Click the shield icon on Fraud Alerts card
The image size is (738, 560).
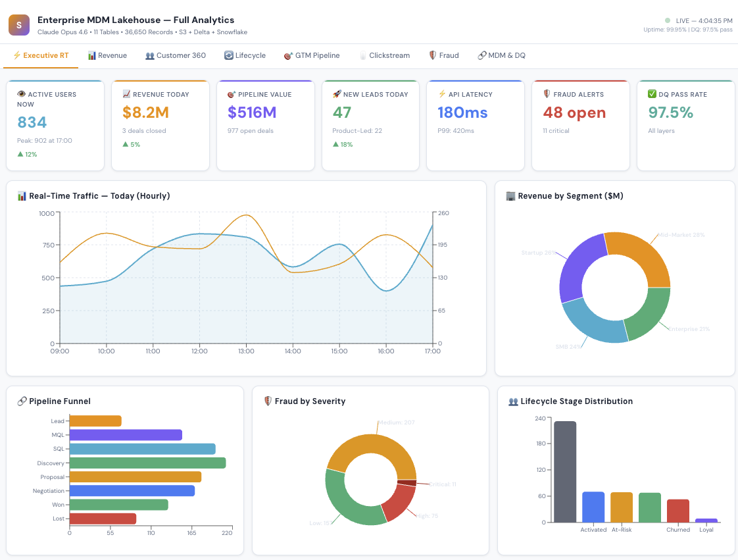click(547, 94)
